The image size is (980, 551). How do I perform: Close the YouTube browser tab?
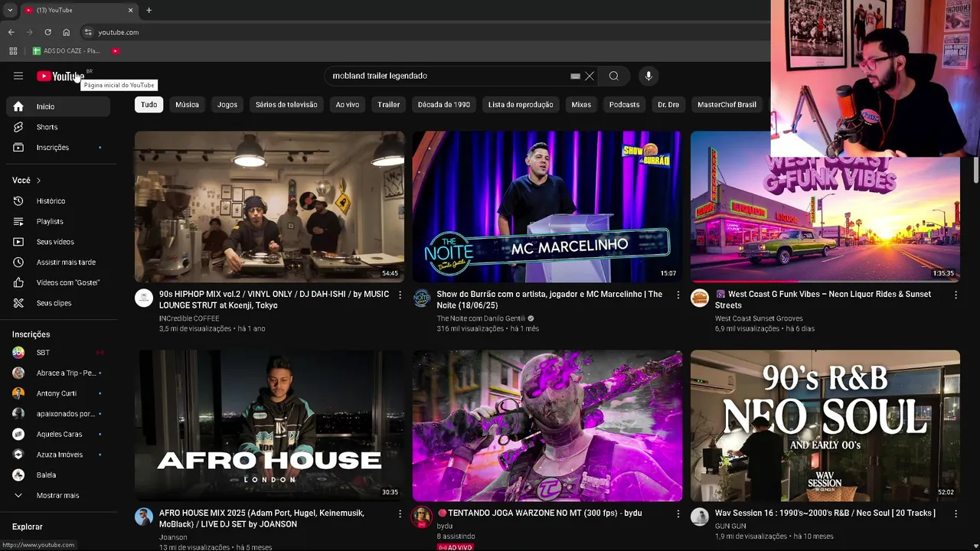[x=130, y=10]
